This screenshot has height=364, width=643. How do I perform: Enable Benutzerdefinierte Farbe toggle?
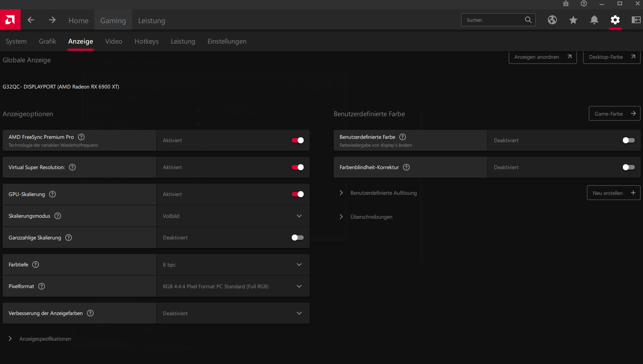pos(629,140)
